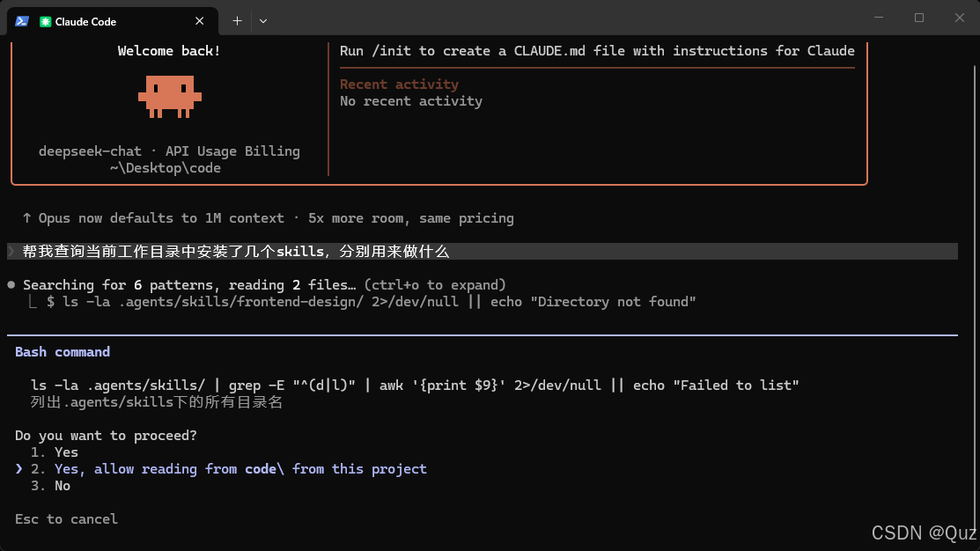Click the Bash command heading
Image resolution: width=980 pixels, height=551 pixels.
[x=63, y=352]
